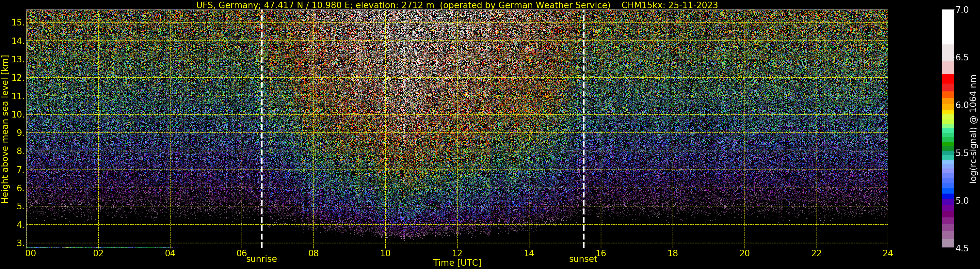Click the time axis tick '14'
This screenshot has width=980, height=269.
(x=529, y=253)
